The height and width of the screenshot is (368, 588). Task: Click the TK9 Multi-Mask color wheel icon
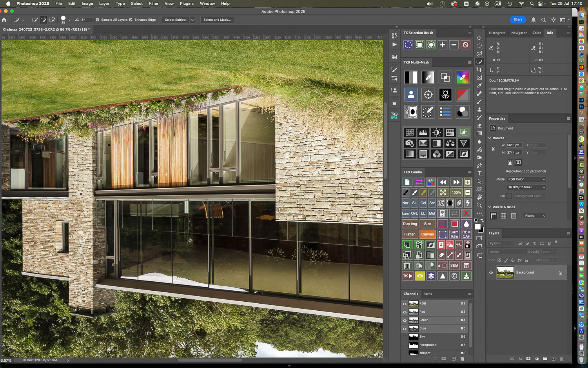tap(463, 77)
